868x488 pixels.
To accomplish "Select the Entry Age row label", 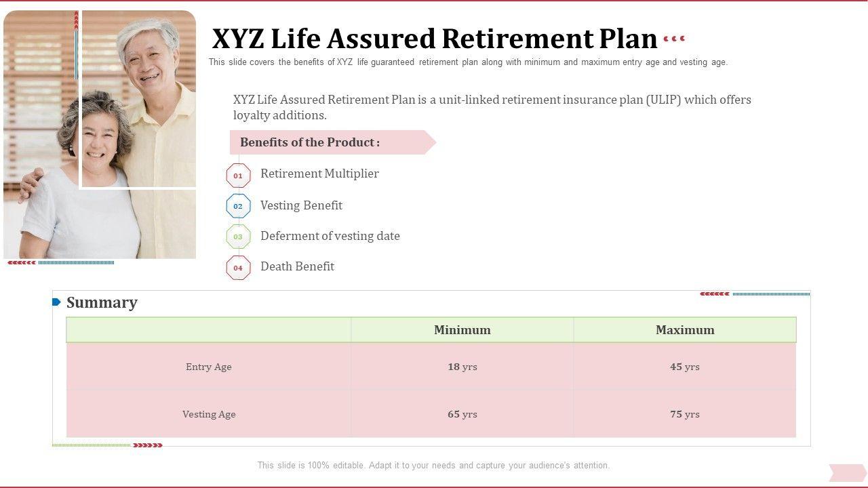I will pos(209,367).
